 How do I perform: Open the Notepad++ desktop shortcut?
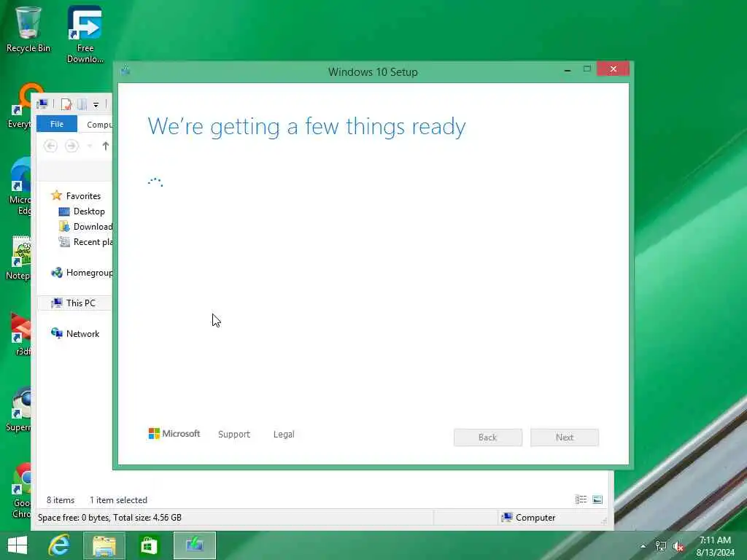[x=19, y=258]
